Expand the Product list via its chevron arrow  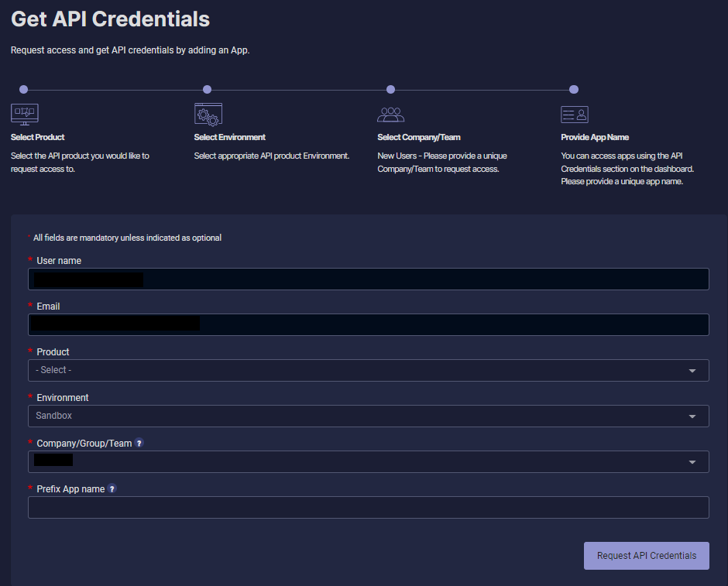(x=693, y=370)
